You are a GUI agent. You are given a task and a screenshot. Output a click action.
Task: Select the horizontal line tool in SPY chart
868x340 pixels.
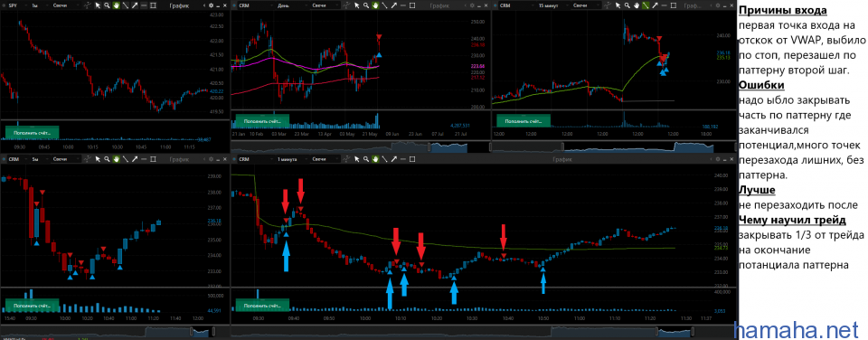click(144, 5)
